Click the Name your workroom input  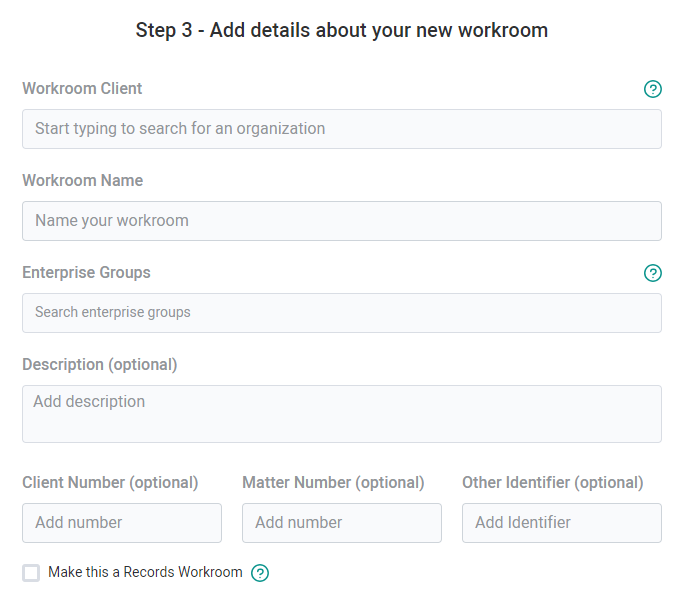coord(342,221)
